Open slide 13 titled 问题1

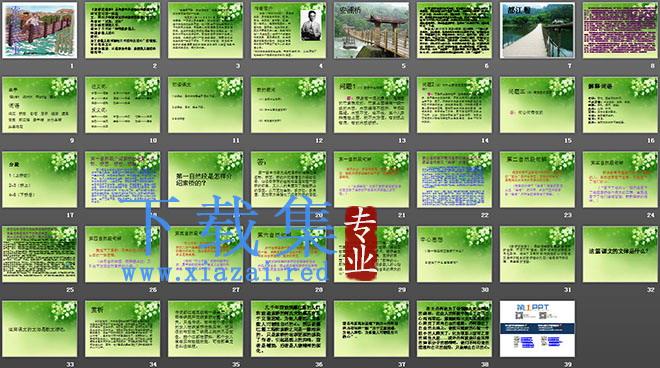pyautogui.click(x=371, y=105)
